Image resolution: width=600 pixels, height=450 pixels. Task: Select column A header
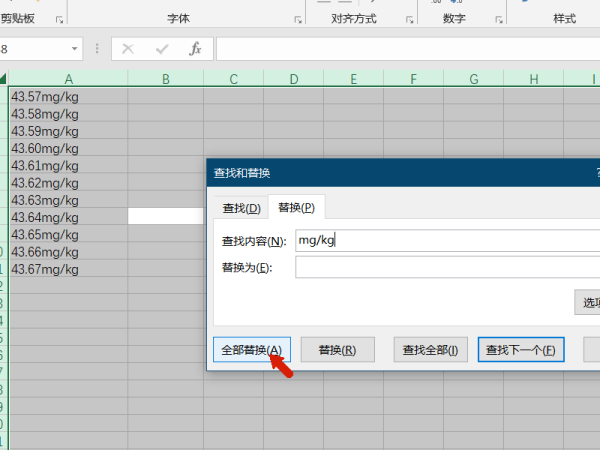click(68, 79)
